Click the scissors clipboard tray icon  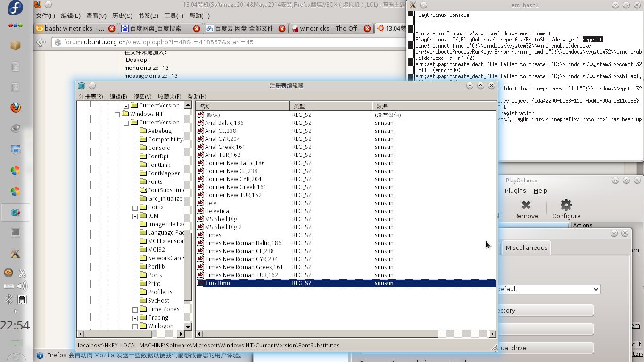point(22,272)
